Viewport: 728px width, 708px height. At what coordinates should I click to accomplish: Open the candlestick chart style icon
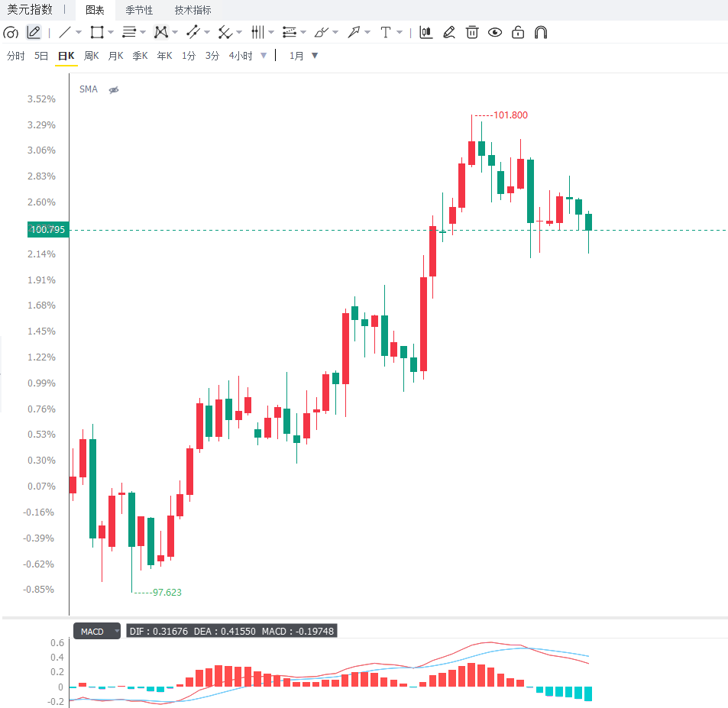425,33
